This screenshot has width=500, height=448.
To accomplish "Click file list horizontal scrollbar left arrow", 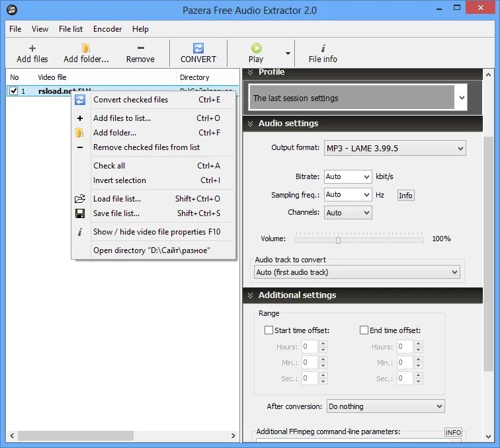I will [x=12, y=435].
